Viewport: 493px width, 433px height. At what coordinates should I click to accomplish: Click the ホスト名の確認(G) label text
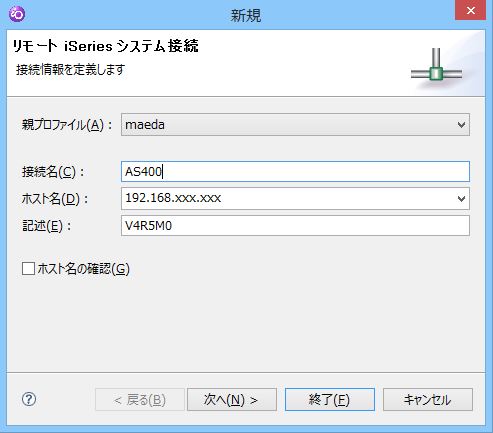pos(83,268)
